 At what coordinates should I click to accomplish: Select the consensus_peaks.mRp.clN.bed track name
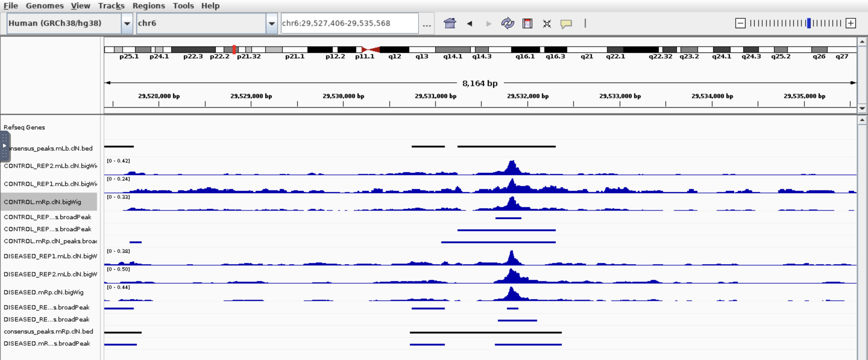click(x=48, y=331)
